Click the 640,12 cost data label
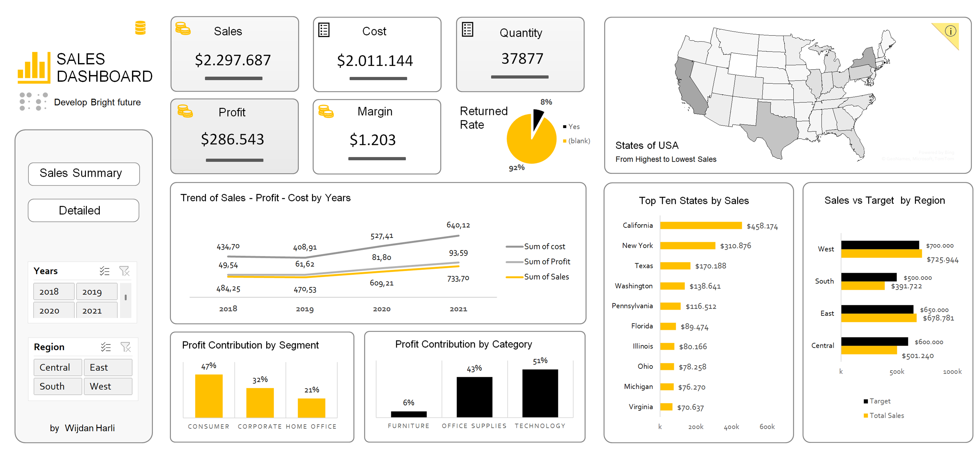Viewport: 980px width, 464px height. click(458, 225)
